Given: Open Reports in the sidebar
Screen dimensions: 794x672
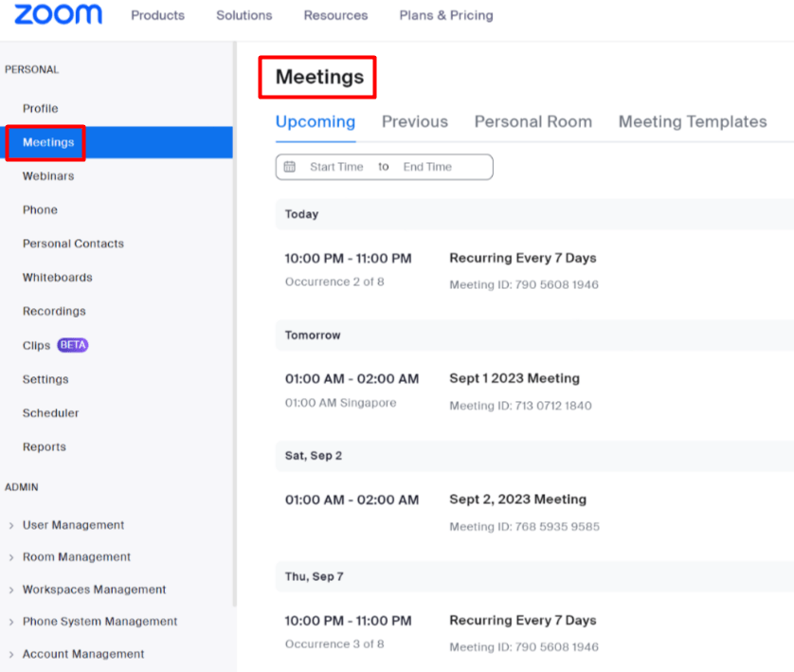Looking at the screenshot, I should [44, 446].
